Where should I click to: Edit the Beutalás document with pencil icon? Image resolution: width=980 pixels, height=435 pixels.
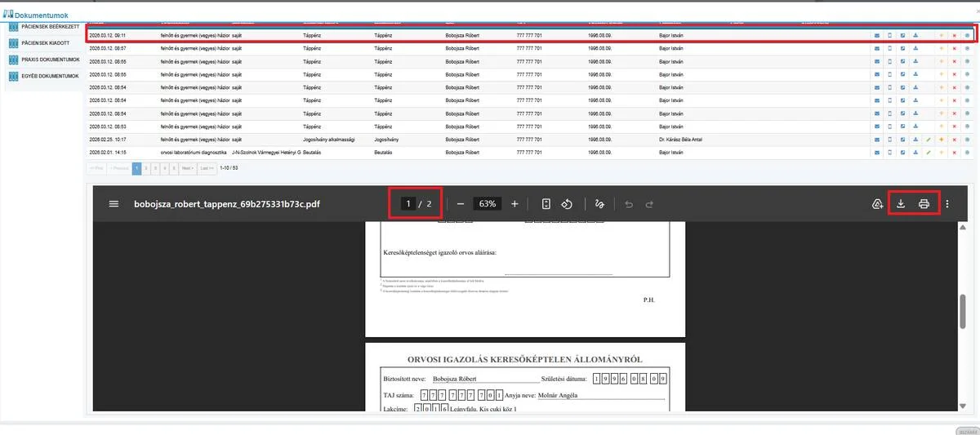pyautogui.click(x=929, y=152)
